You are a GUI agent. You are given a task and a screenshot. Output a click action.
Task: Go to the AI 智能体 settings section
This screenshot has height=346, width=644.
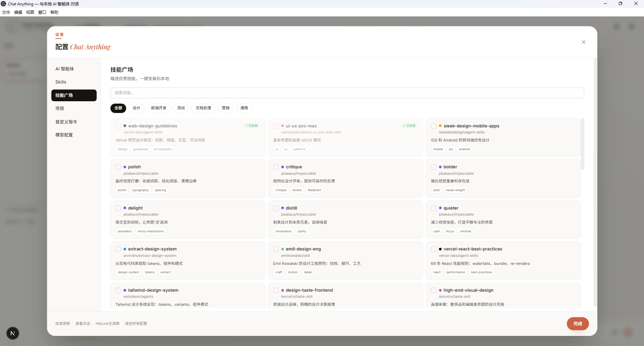pos(74,69)
